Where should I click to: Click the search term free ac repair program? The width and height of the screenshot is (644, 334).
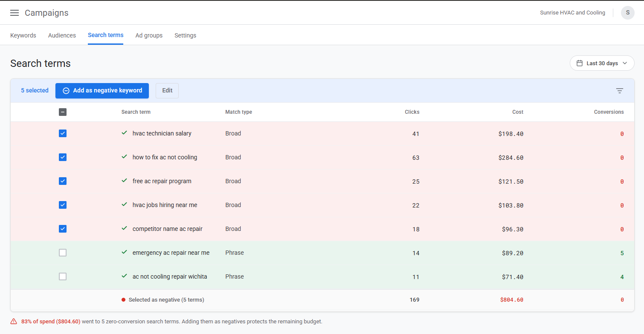162,181
